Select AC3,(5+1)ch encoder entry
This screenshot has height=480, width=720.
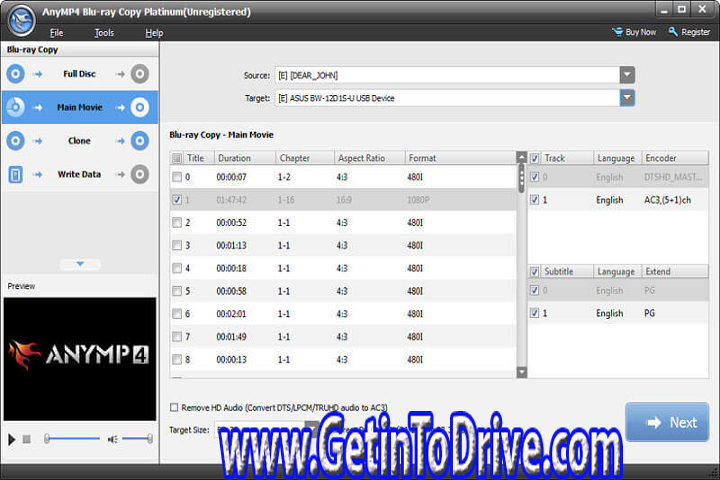(667, 200)
